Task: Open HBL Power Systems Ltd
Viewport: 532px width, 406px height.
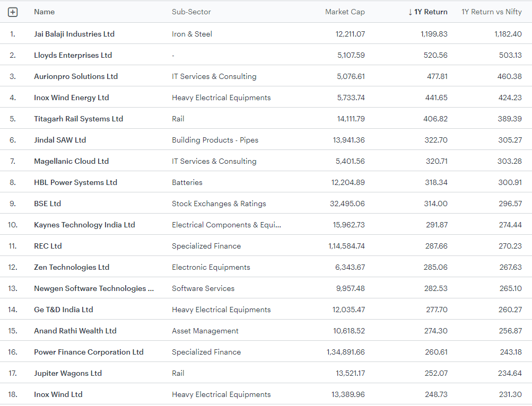Action: [x=75, y=182]
